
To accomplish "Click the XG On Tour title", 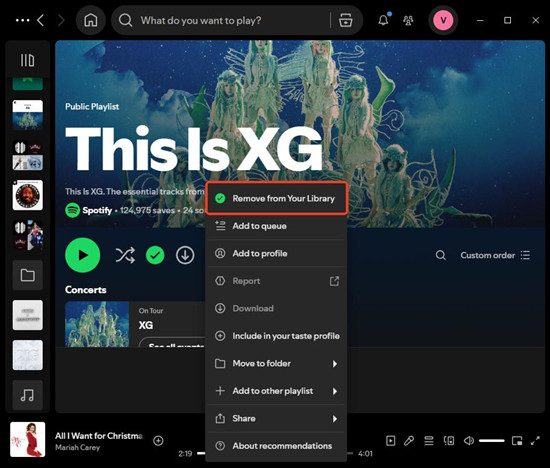I will 146,325.
